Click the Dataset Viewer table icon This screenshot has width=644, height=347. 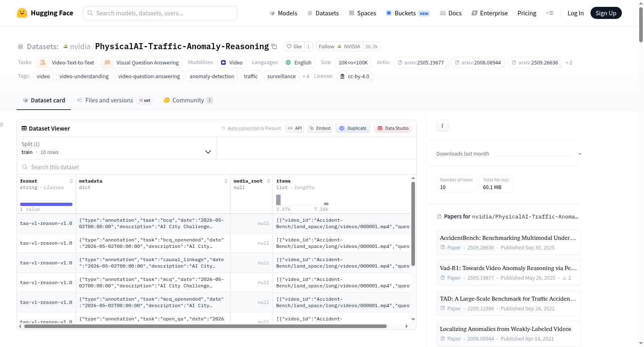[x=24, y=128]
